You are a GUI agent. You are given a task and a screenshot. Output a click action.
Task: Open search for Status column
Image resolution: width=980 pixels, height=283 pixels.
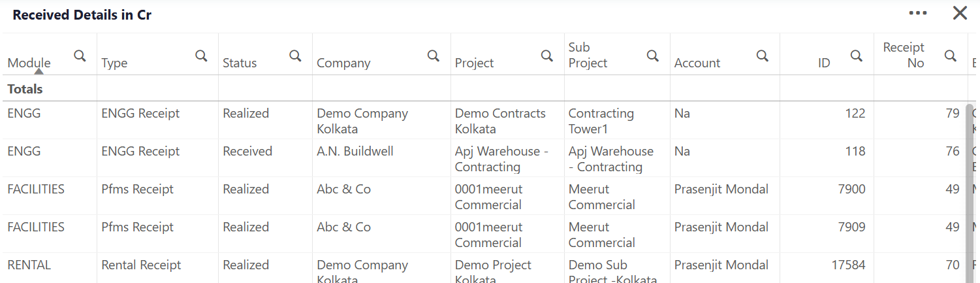tap(295, 56)
